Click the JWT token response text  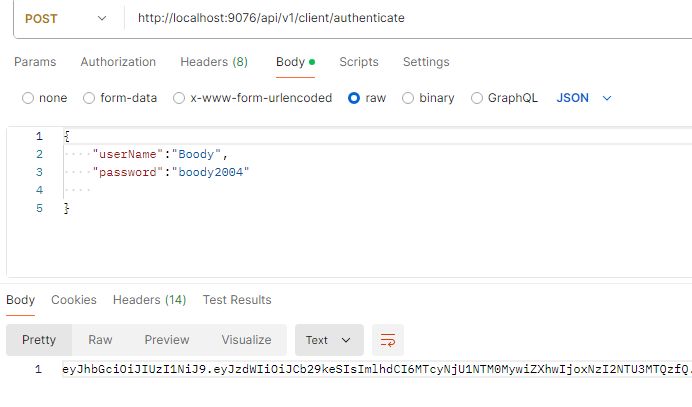coord(377,369)
